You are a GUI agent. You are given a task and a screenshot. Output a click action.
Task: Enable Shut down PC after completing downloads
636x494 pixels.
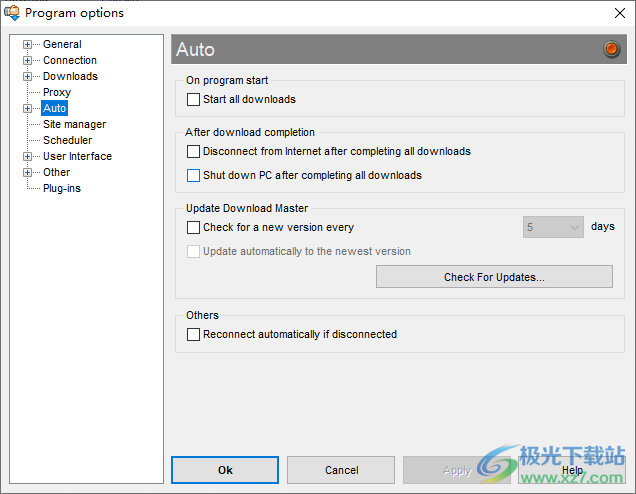tap(193, 175)
